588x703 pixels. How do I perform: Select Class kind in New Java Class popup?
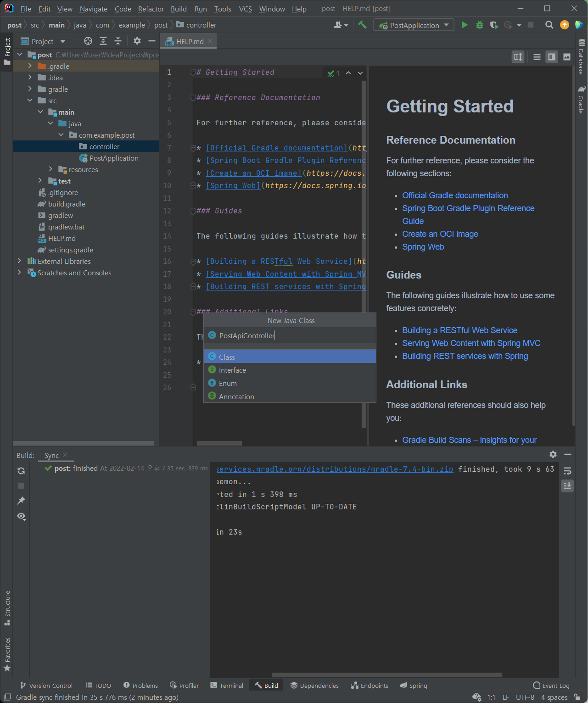click(290, 357)
